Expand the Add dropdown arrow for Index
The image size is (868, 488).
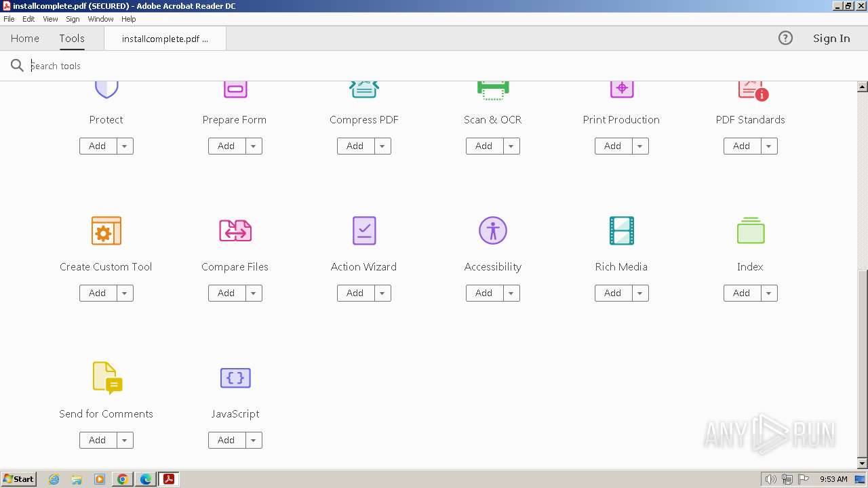(769, 293)
